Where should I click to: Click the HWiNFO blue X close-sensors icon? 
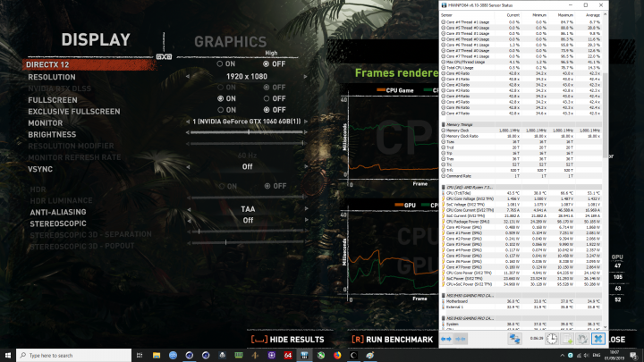coord(598,339)
